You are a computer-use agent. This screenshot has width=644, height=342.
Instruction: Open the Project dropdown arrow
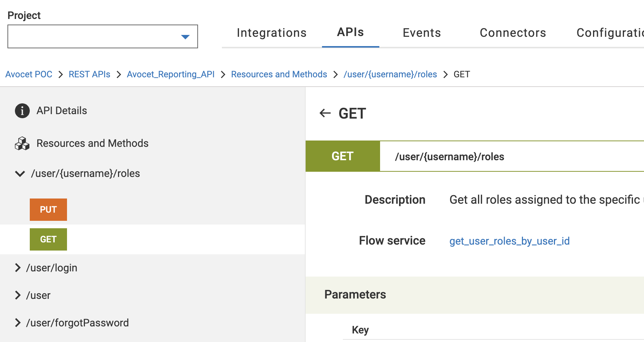coord(185,37)
